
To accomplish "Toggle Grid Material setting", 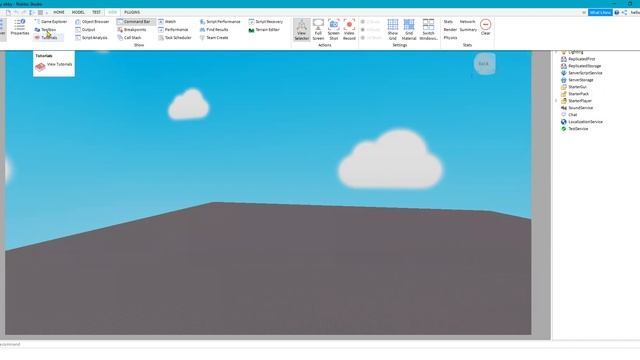I will tap(409, 29).
